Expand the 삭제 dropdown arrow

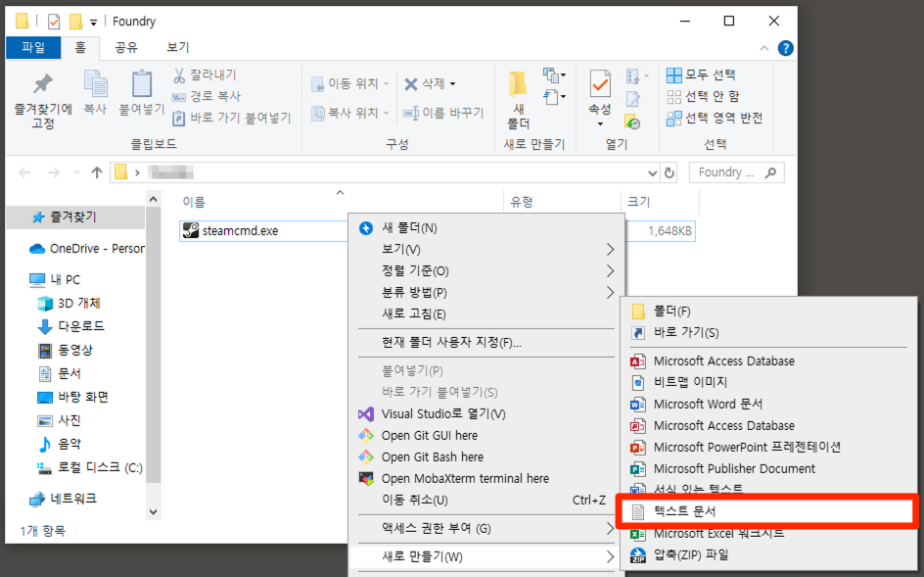click(452, 84)
